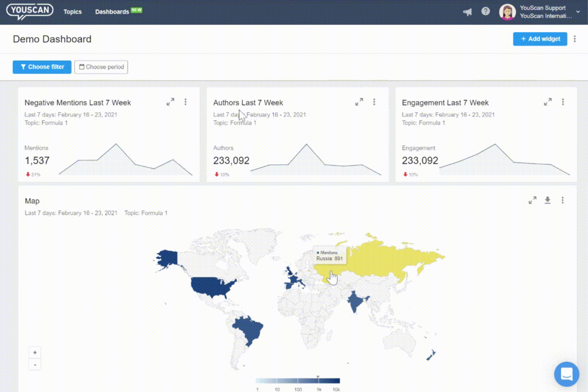This screenshot has width=588, height=392.
Task: Open the announcements megaphone icon
Action: 467,12
